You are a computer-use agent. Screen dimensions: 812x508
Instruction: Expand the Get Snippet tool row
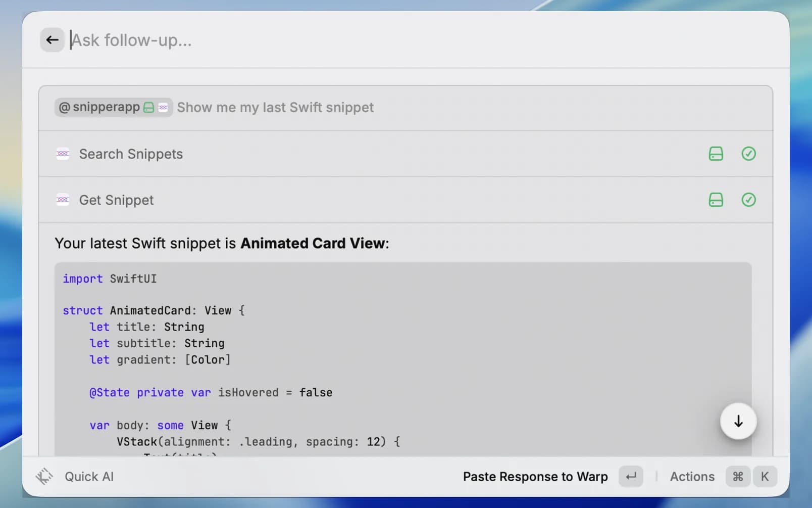[405, 200]
